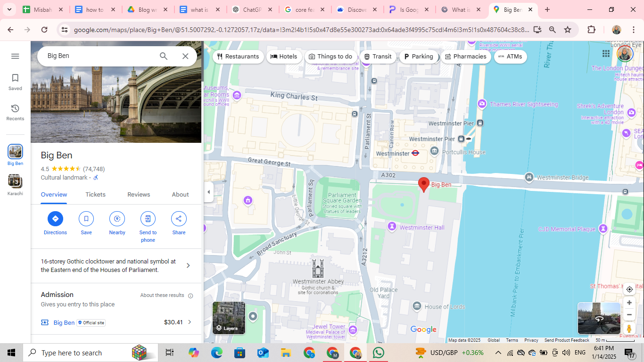Image resolution: width=644 pixels, height=362 pixels.
Task: Filter map by Transit
Action: coord(378,57)
